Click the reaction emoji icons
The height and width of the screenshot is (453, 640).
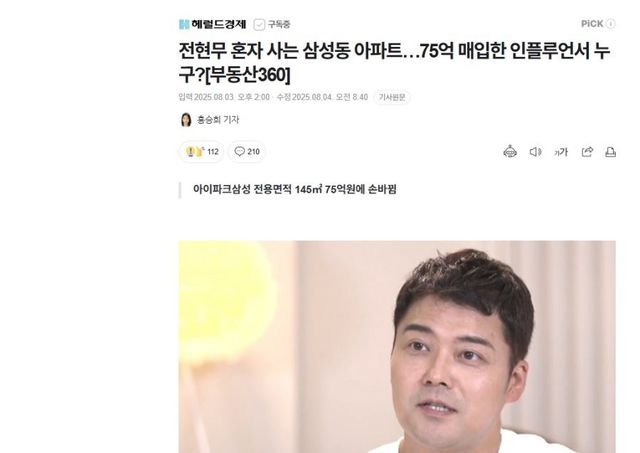(195, 151)
